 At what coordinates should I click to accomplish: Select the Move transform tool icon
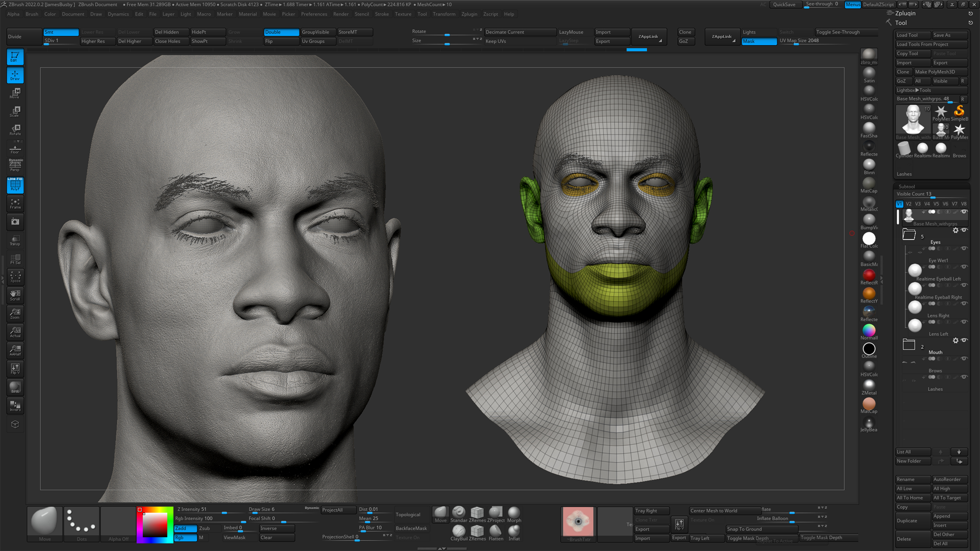click(x=15, y=93)
